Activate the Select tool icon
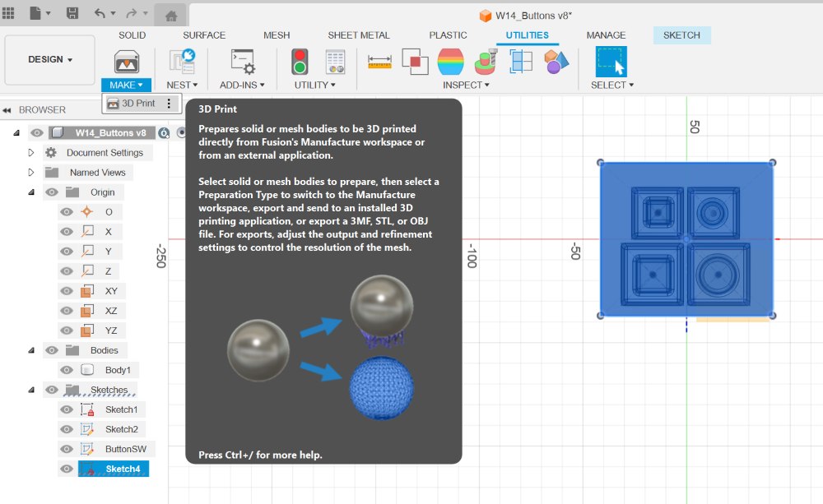The image size is (823, 504). pos(611,62)
